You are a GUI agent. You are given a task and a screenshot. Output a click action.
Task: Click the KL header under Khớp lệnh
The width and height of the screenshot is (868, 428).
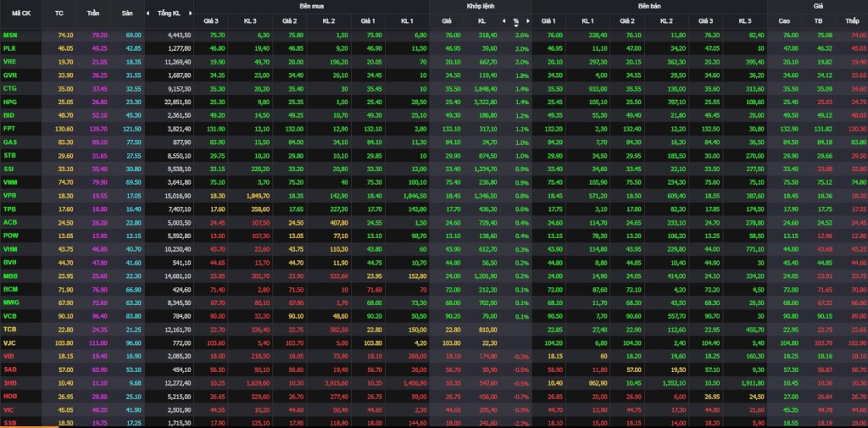[x=481, y=21]
